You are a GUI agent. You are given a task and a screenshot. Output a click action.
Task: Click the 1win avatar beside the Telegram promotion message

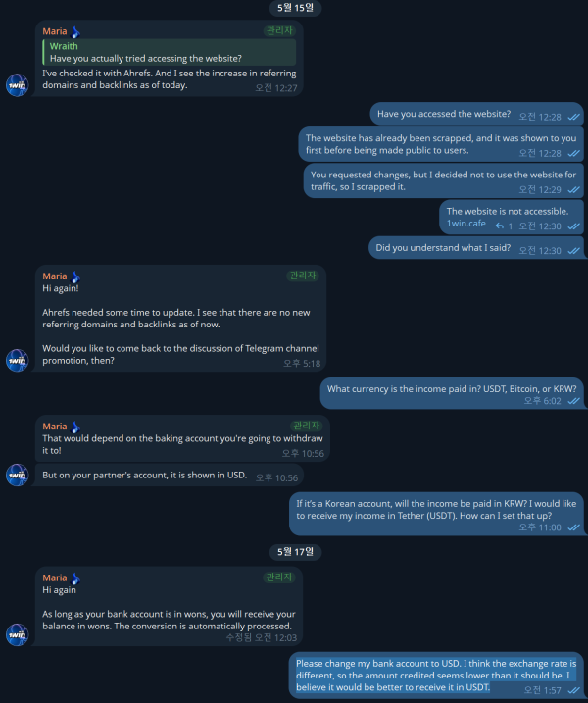point(17,361)
